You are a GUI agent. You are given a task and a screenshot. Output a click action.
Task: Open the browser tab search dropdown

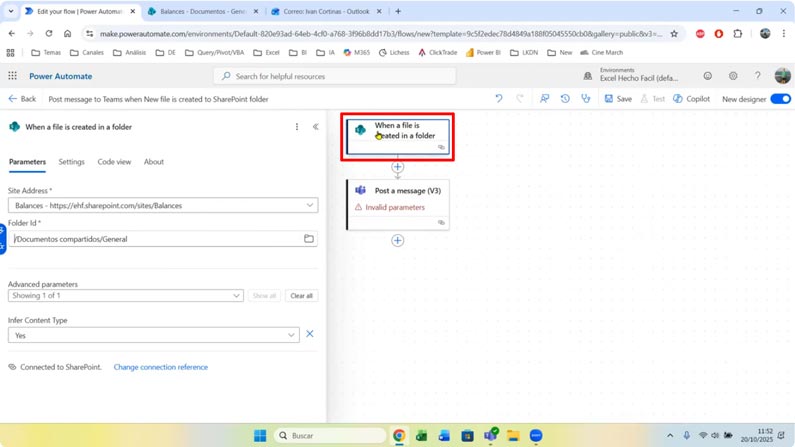pos(11,11)
